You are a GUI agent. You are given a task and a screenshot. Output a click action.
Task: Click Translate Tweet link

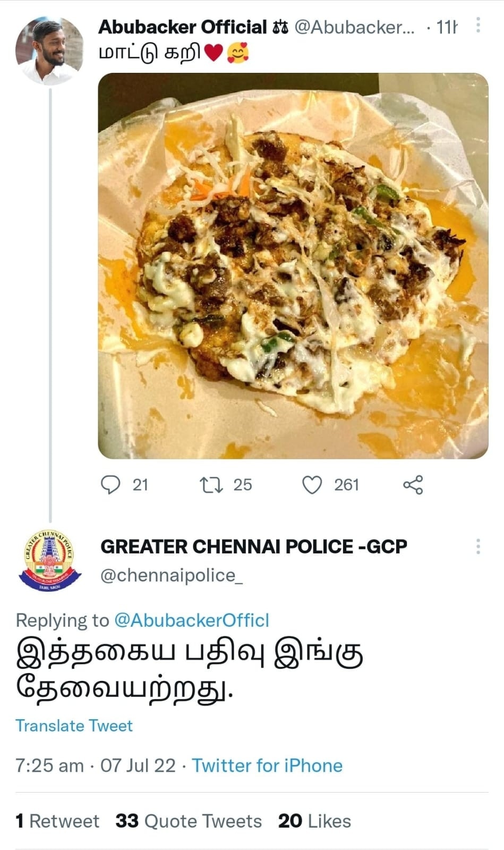pyautogui.click(x=74, y=726)
